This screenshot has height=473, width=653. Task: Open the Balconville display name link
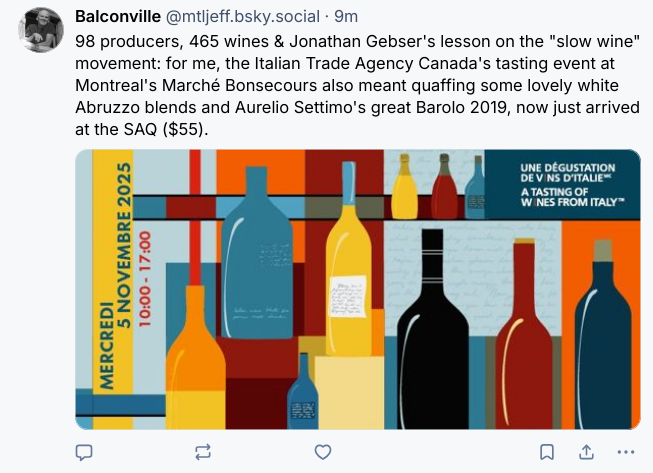click(117, 17)
